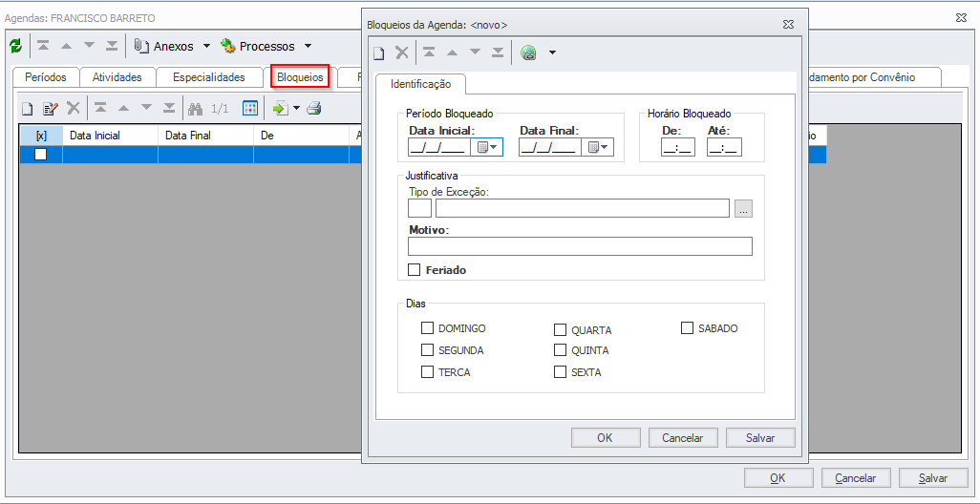The width and height of the screenshot is (980, 504).
Task: Click the De time field
Action: point(677,147)
